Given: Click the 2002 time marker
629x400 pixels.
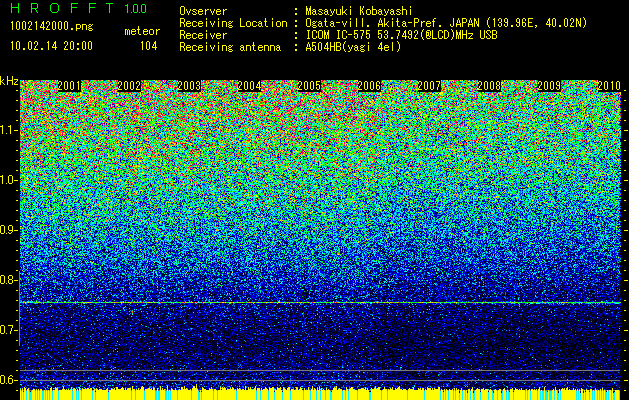Looking at the screenshot, I should point(129,86).
